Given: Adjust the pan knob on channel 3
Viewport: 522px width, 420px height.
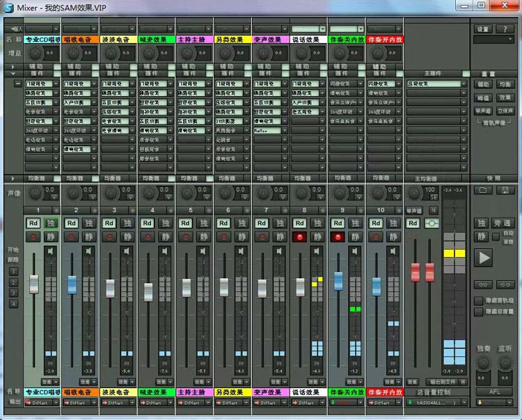Looking at the screenshot, I should [x=110, y=193].
